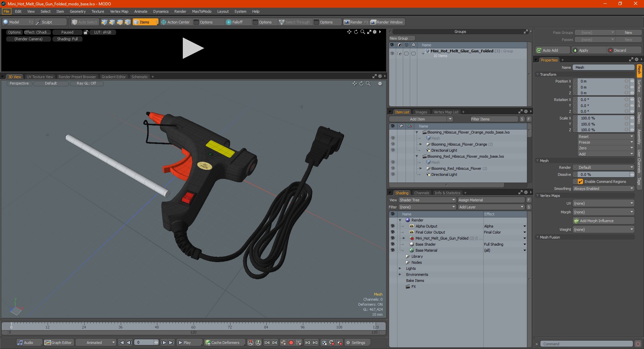Click the Add Morph Influence button
The height and width of the screenshot is (349, 644).
click(603, 221)
